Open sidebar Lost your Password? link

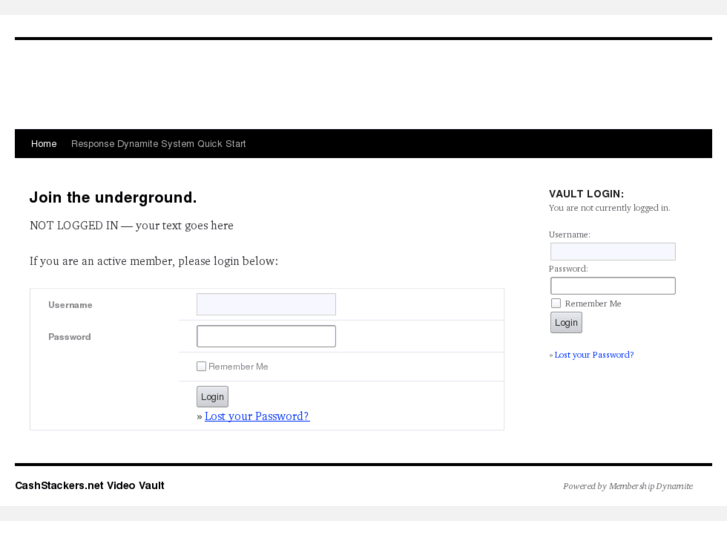[x=593, y=355]
